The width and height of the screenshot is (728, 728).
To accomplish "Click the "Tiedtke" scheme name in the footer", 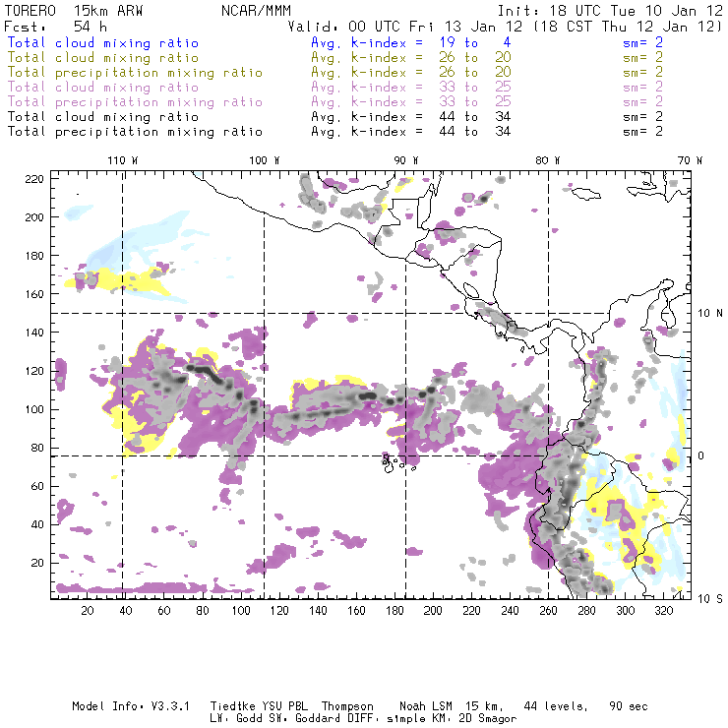I will coord(232,706).
